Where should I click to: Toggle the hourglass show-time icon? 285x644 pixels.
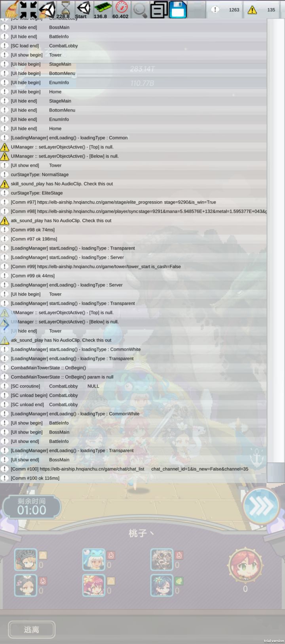[x=65, y=9]
